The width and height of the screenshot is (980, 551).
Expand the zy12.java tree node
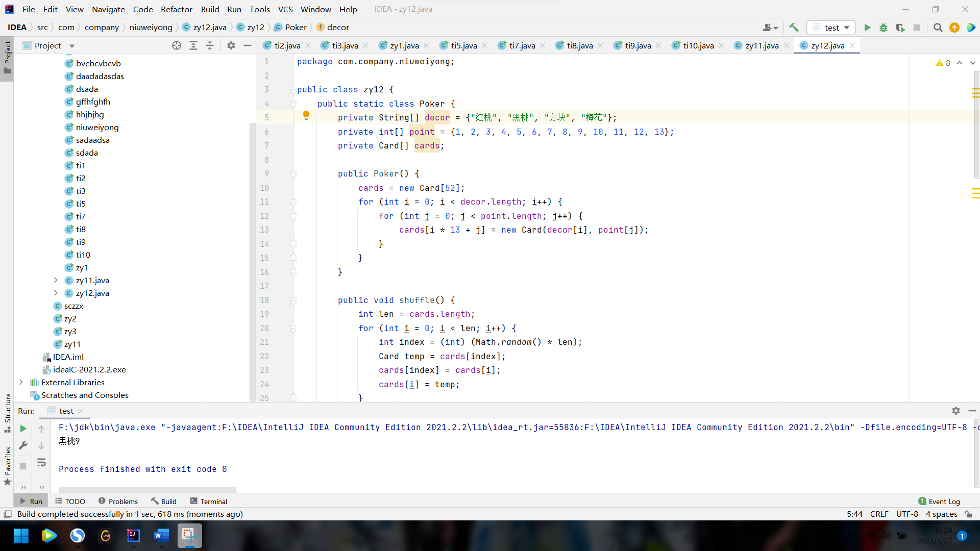pyautogui.click(x=56, y=293)
